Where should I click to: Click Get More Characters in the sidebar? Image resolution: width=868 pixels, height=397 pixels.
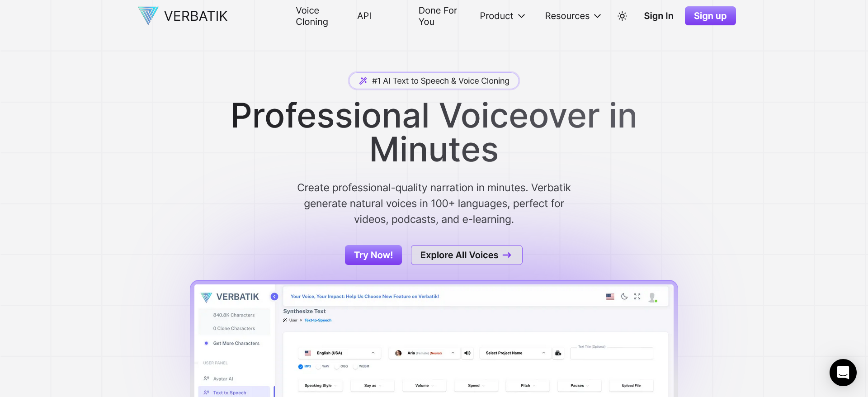[236, 343]
